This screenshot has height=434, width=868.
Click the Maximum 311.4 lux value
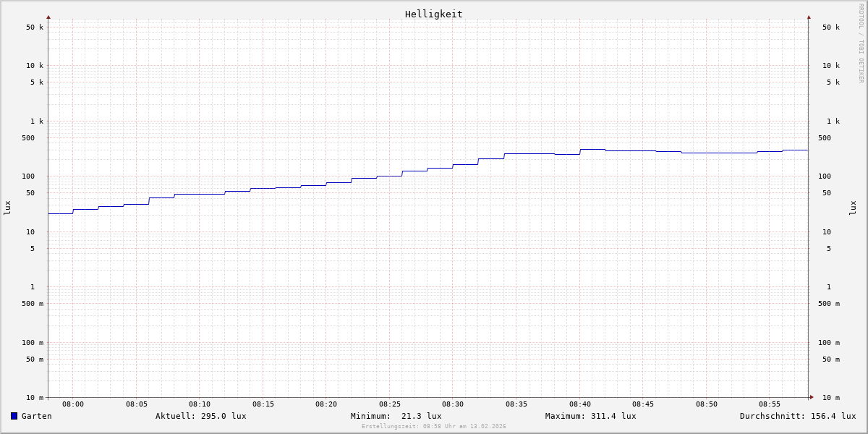point(590,416)
